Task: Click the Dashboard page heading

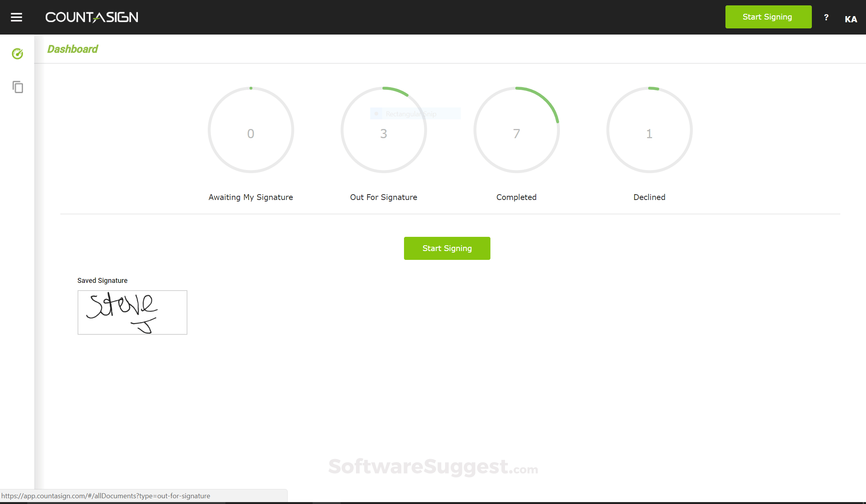Action: [x=73, y=49]
